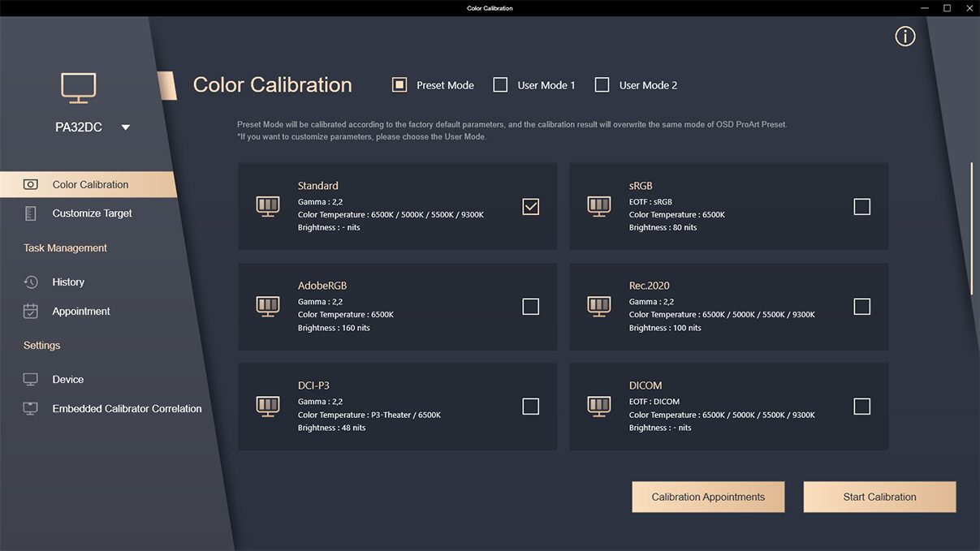
Task: Click 'Brightness : 160 nits' text
Action: click(x=334, y=328)
